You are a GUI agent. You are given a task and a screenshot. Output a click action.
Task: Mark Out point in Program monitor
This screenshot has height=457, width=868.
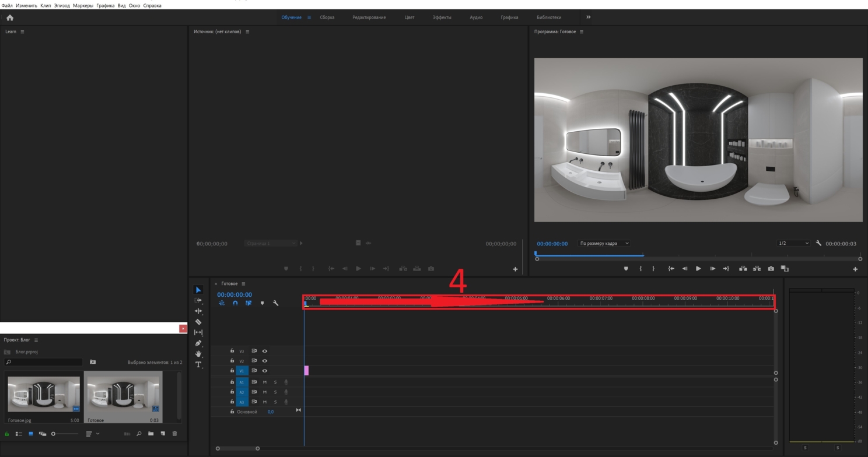click(653, 269)
